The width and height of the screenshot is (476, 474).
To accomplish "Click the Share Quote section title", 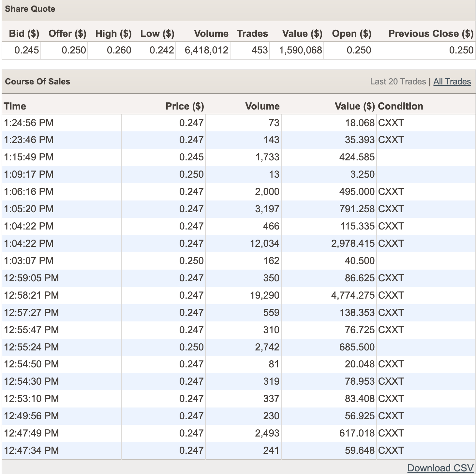I will click(x=30, y=9).
